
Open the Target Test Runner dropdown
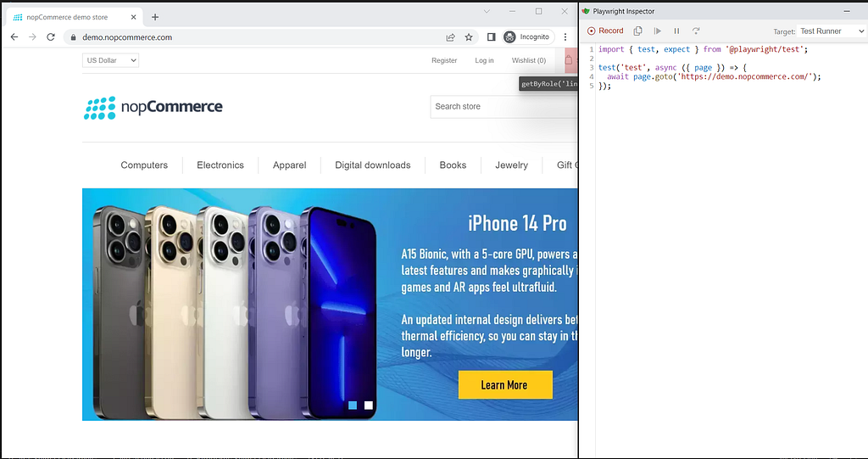pos(832,31)
